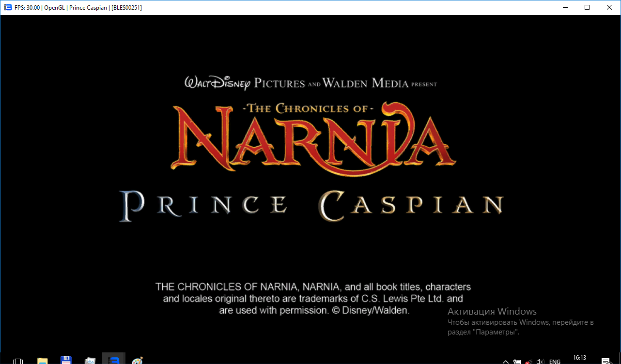Open Task View from the taskbar

coord(18,361)
